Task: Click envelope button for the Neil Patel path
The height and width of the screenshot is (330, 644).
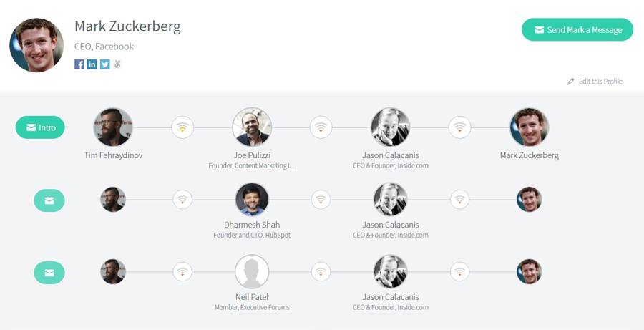Action: [49, 273]
